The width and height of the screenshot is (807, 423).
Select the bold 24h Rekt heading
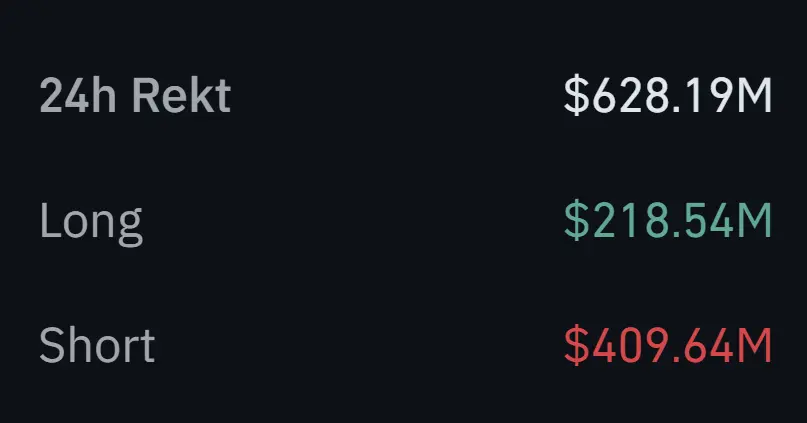tap(135, 97)
